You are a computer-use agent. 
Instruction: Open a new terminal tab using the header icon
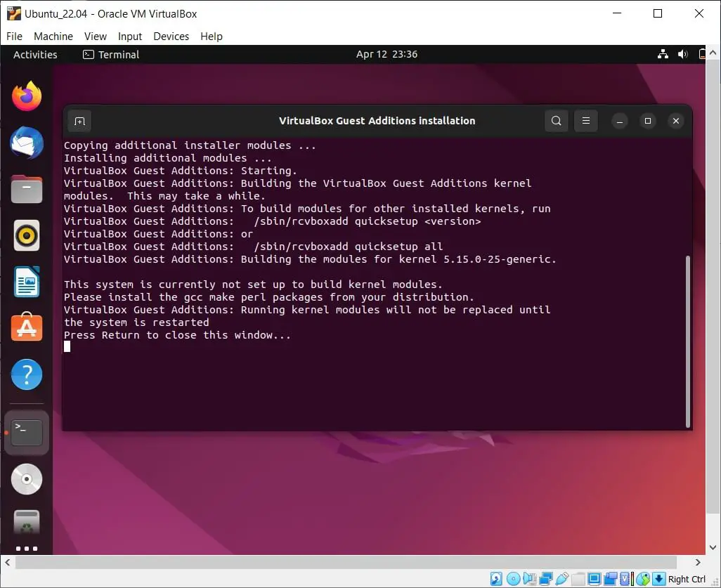pyautogui.click(x=79, y=121)
